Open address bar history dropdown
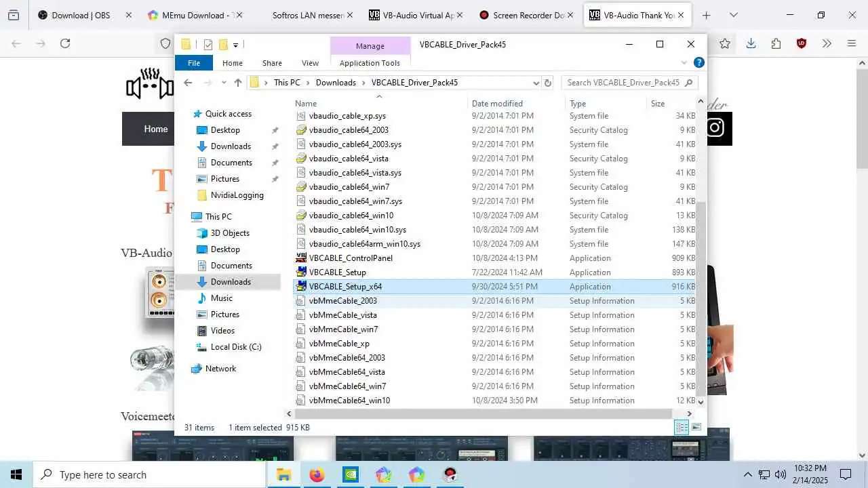This screenshot has width=868, height=488. coord(536,83)
